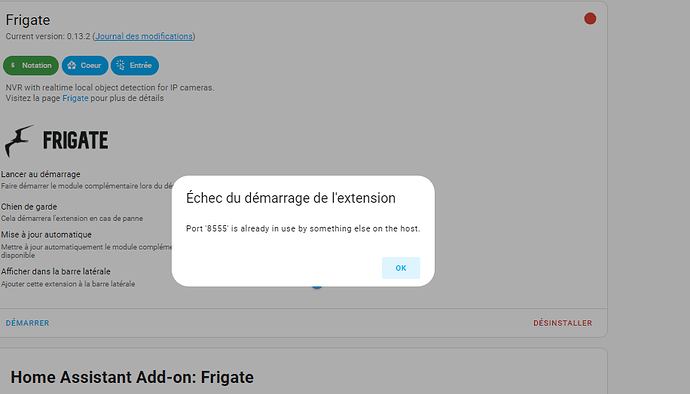
Task: Open the Journal des modifications changelog link
Action: [x=144, y=36]
